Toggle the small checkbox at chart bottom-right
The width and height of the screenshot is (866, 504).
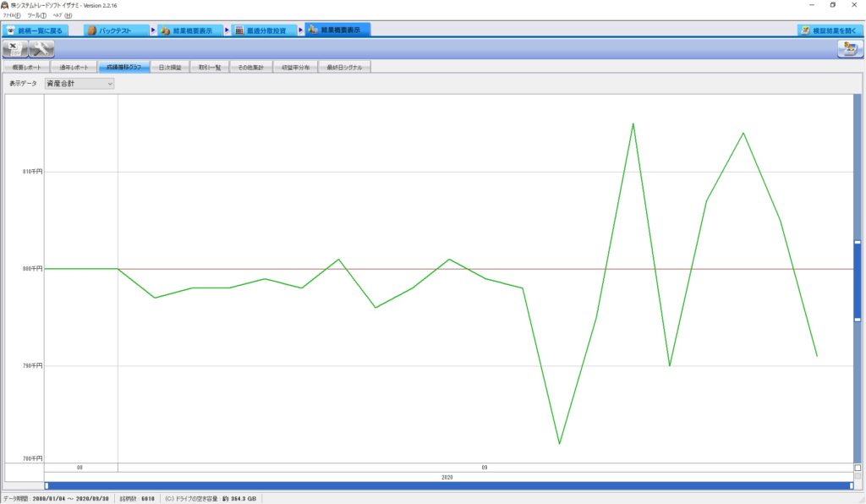pyautogui.click(x=858, y=468)
